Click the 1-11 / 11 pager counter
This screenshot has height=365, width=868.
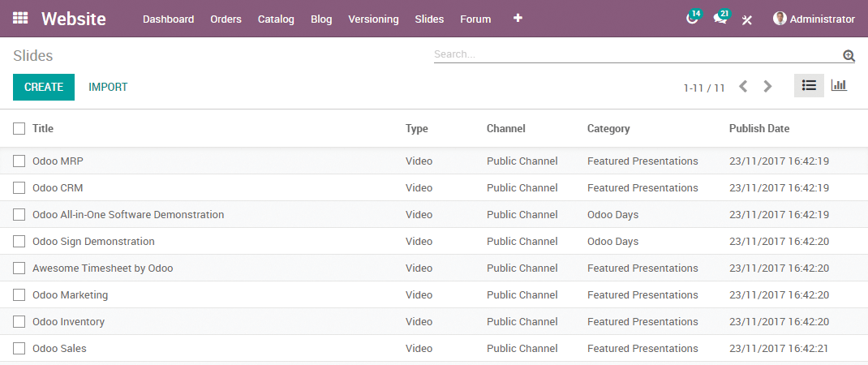point(704,88)
